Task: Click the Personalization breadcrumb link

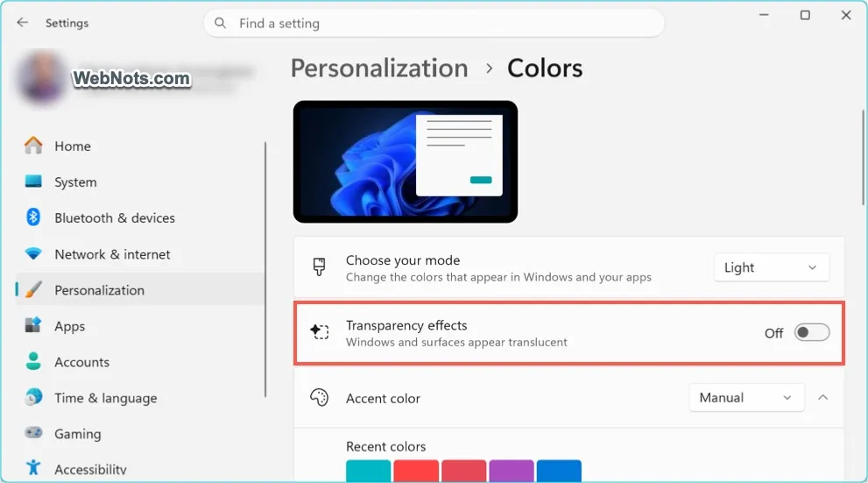Action: tap(379, 68)
